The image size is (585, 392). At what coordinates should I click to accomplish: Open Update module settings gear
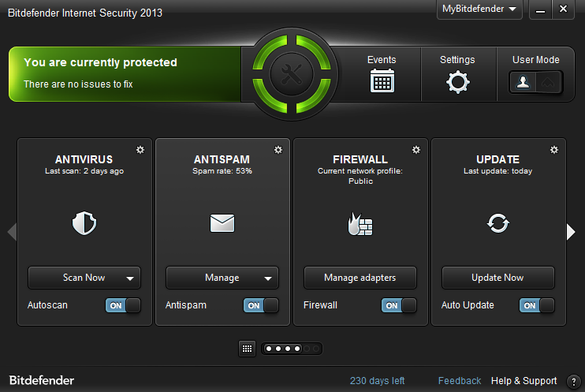(554, 150)
